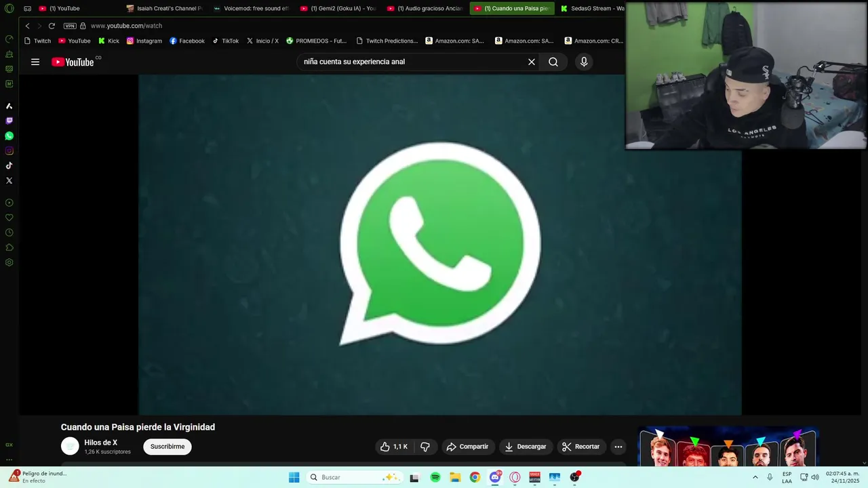Viewport: 868px width, 488px height.
Task: Open GX Corner gamepad icon in tab bar
Action: click(x=27, y=9)
